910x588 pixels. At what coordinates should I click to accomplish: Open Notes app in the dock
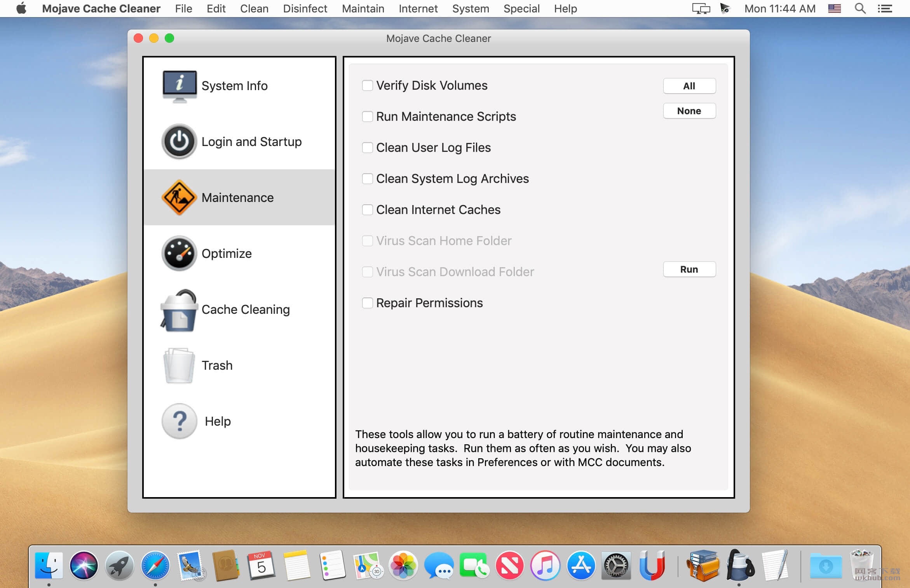click(297, 565)
